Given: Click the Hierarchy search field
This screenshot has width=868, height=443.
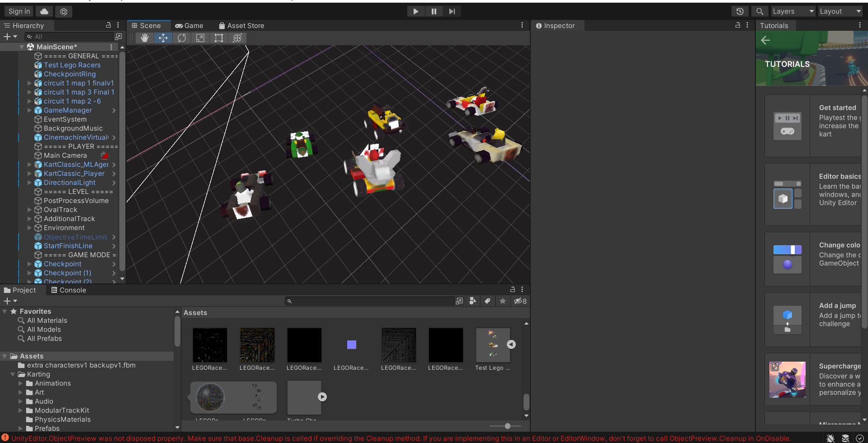Looking at the screenshot, I should click(69, 37).
